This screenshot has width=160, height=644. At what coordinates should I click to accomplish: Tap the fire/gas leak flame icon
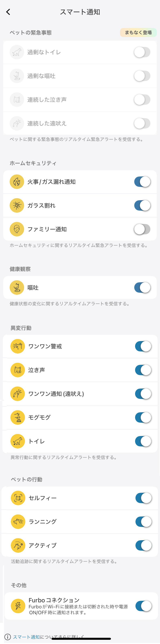coord(17,181)
